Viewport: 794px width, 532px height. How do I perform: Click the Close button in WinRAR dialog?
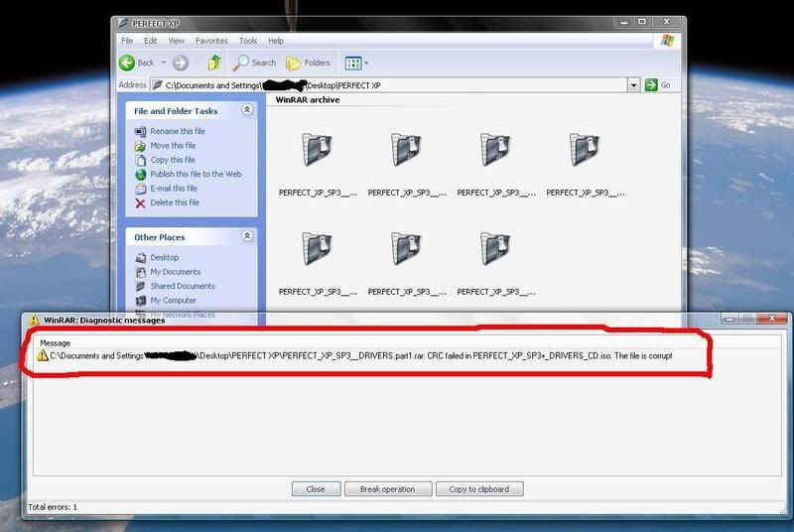[x=316, y=489]
